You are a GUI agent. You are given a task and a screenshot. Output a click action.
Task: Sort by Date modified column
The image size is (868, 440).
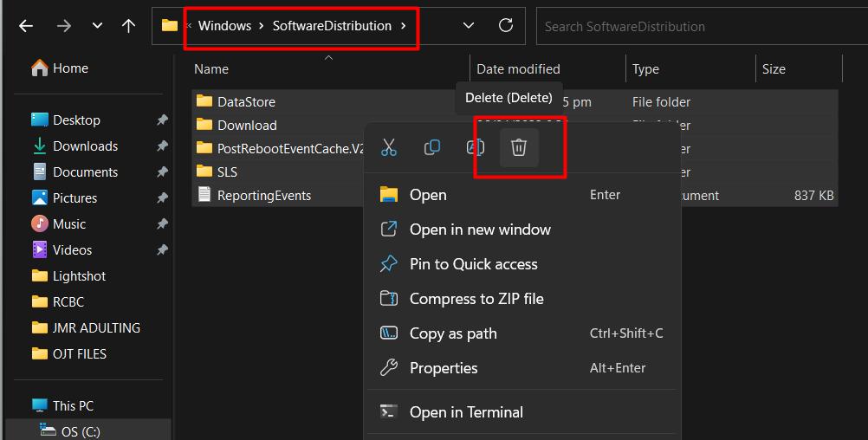pyautogui.click(x=518, y=69)
